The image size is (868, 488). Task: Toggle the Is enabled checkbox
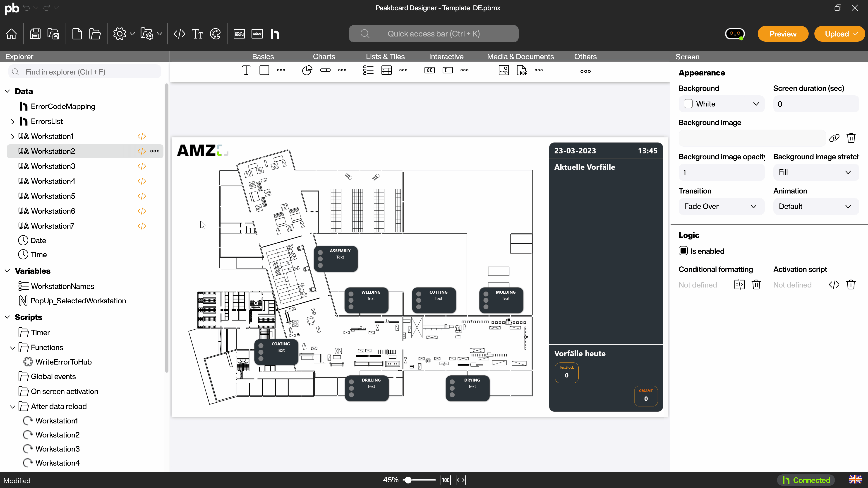683,251
